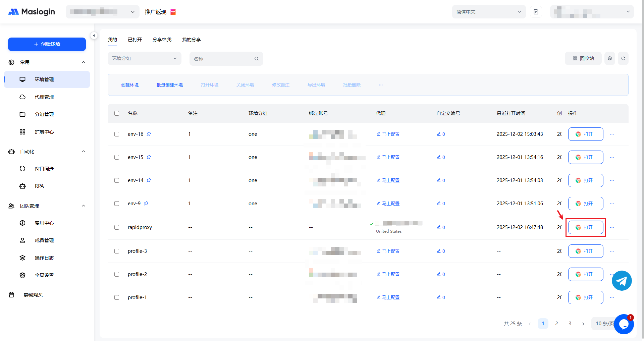Open the 环境分组 dropdown filter

pos(144,58)
